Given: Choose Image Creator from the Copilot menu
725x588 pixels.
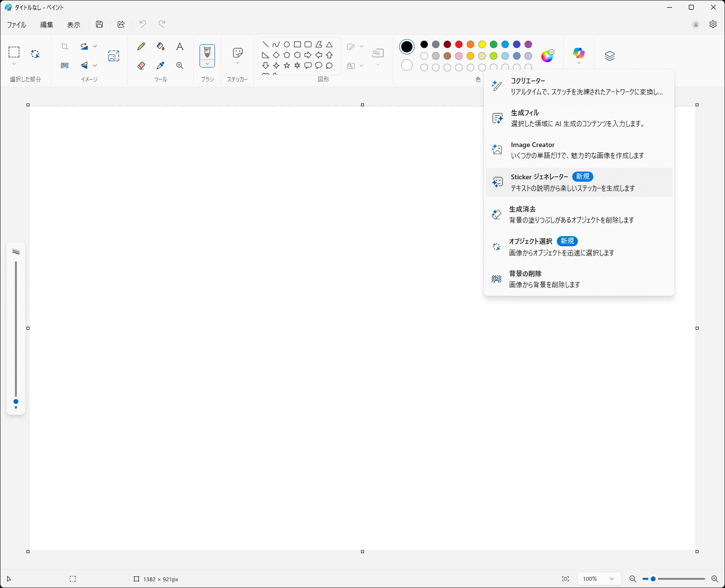Looking at the screenshot, I should point(579,150).
